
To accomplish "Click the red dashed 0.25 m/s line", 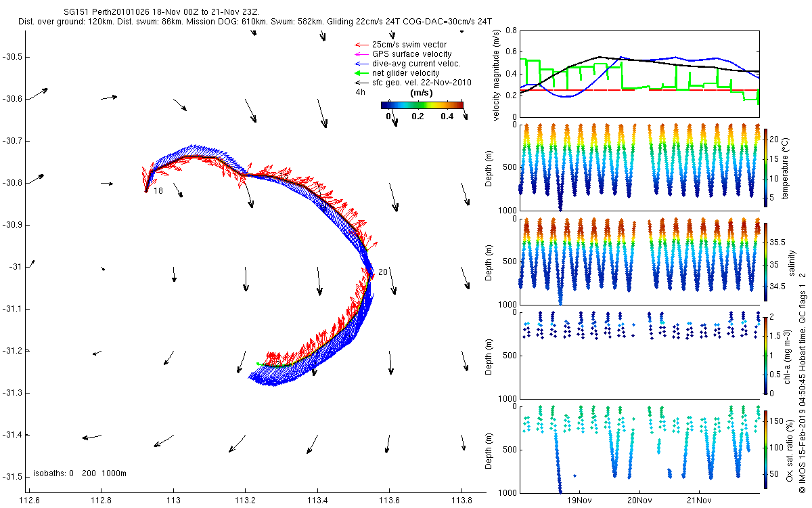I will pos(639,90).
